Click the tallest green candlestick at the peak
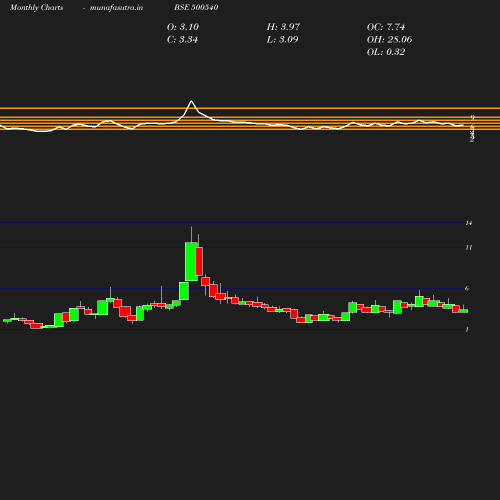This screenshot has height=500, width=500. (191, 262)
